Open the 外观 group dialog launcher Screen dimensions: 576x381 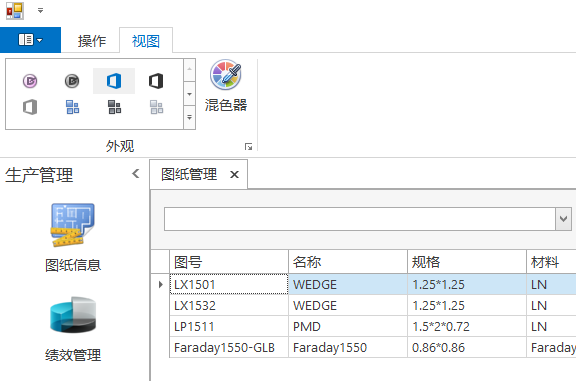249,147
